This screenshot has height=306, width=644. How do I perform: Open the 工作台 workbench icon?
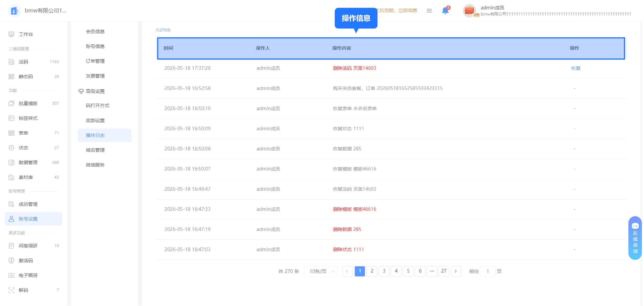coord(11,34)
